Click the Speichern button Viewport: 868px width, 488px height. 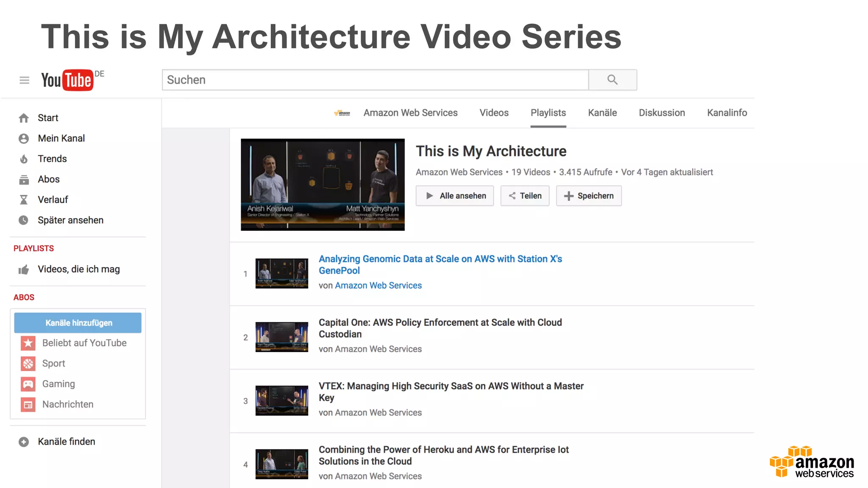click(589, 196)
